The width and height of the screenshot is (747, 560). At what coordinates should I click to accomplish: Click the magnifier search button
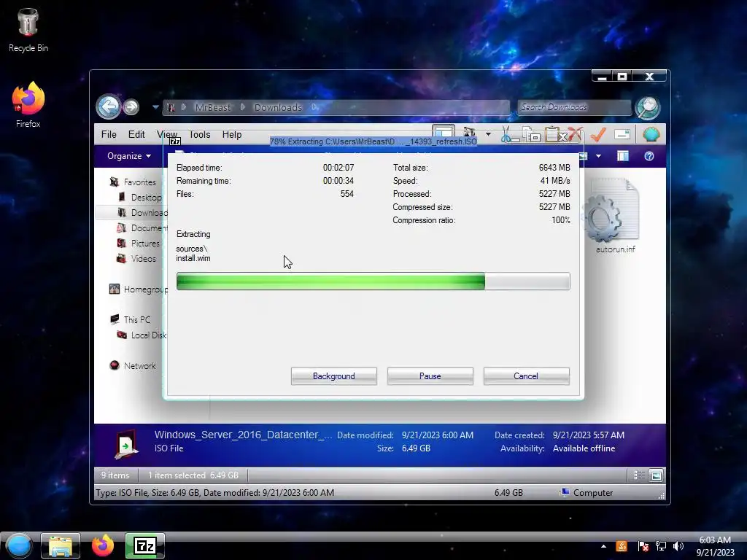click(x=648, y=108)
